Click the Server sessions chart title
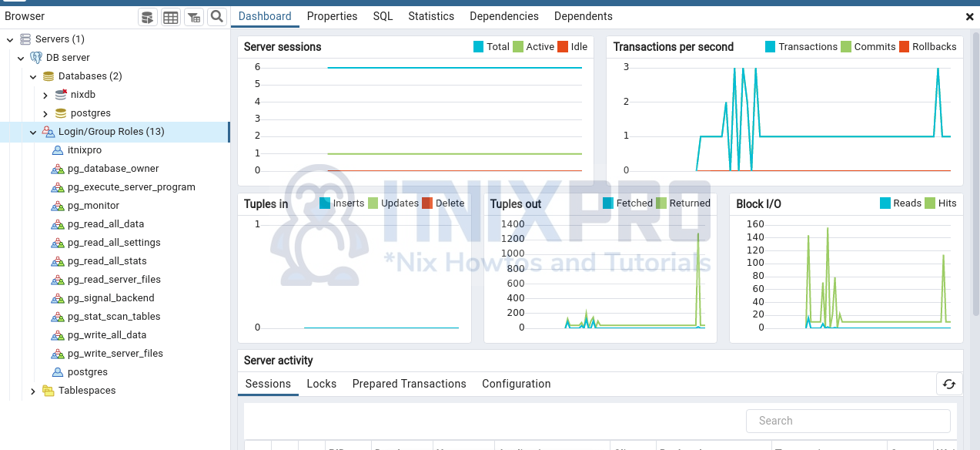This screenshot has width=980, height=450. (283, 47)
